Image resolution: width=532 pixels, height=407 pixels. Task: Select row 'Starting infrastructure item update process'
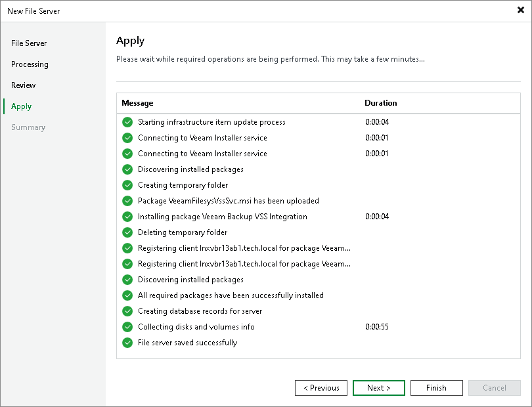tap(319, 122)
